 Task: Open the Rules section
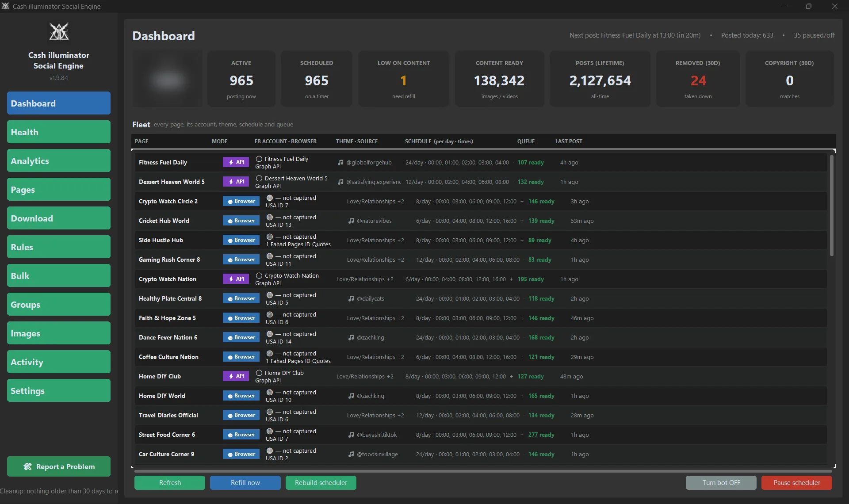(59, 247)
